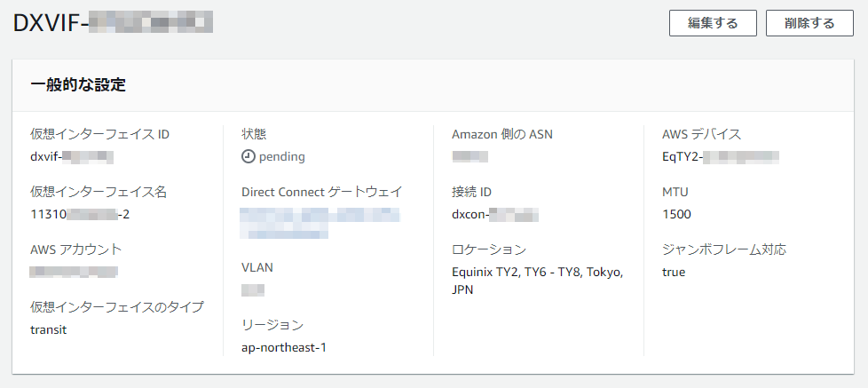Click the EqTY2 AWS device value

pyautogui.click(x=721, y=157)
